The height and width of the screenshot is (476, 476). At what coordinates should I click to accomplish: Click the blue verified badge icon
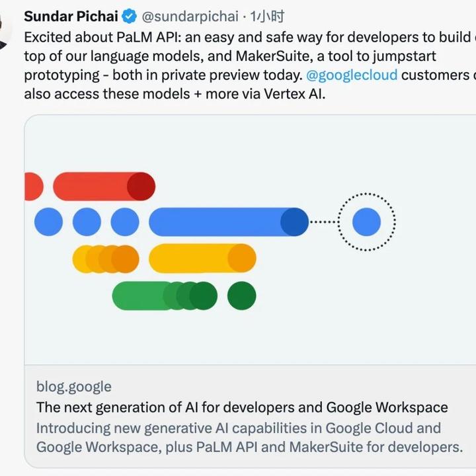tap(130, 17)
